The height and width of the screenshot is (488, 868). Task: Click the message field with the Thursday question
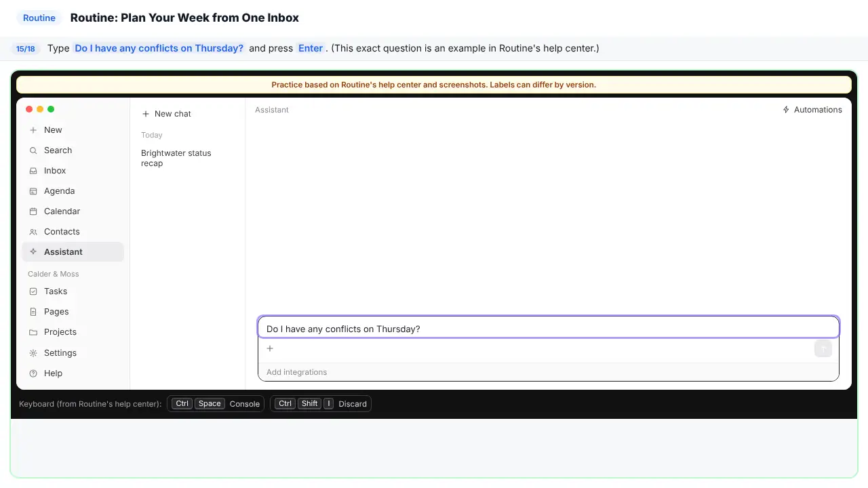pos(549,329)
